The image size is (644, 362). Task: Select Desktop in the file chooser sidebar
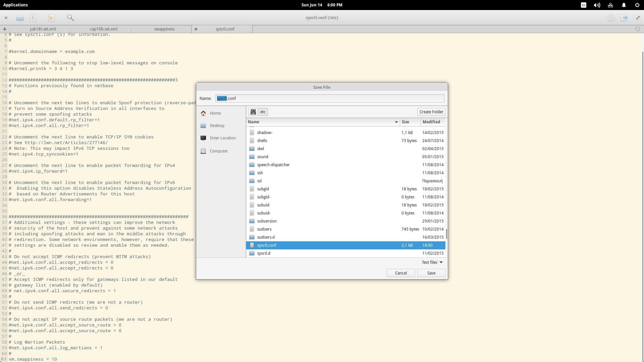click(x=217, y=125)
